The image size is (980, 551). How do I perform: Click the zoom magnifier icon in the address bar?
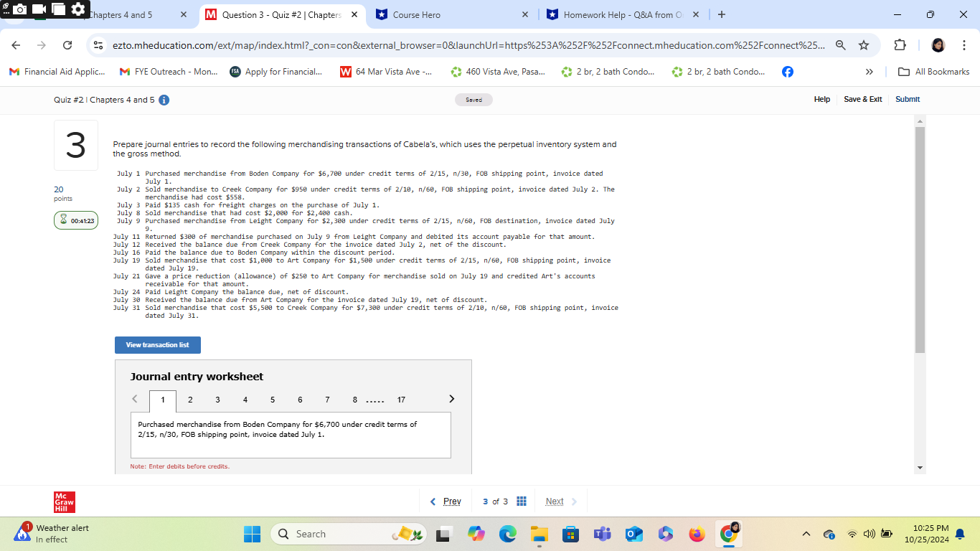(840, 45)
